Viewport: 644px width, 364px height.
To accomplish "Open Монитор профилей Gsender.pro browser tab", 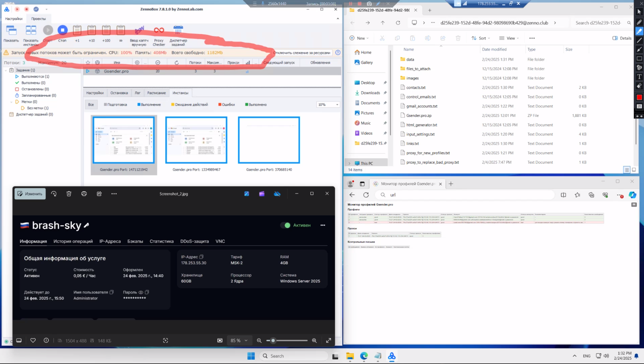I will 407,184.
